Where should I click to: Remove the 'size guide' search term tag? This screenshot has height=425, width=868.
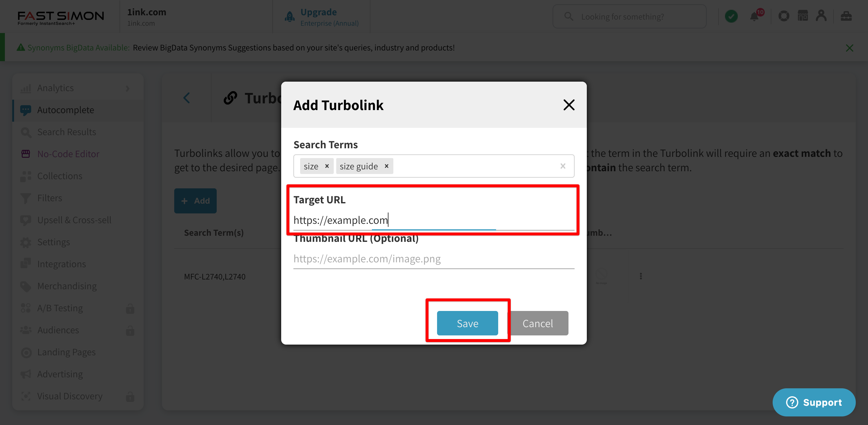pyautogui.click(x=387, y=166)
